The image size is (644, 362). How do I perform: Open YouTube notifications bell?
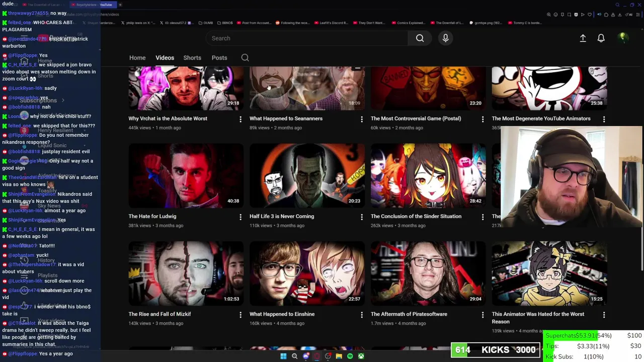601,38
